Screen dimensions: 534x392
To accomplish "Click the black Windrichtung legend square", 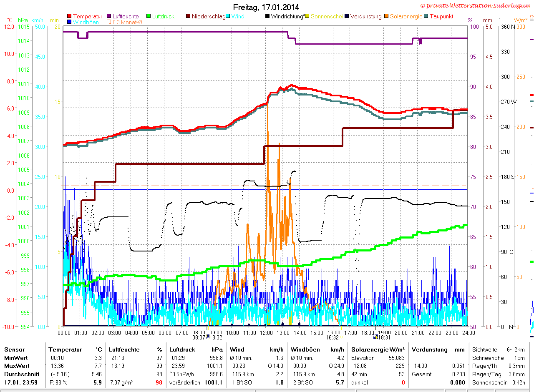I will coord(267,17).
